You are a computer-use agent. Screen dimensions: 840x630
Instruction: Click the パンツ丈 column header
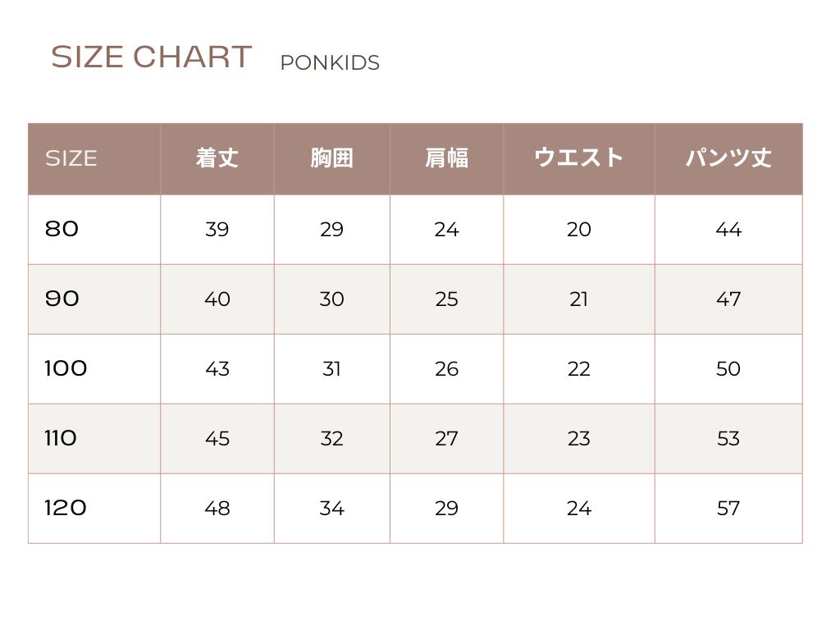click(x=728, y=158)
